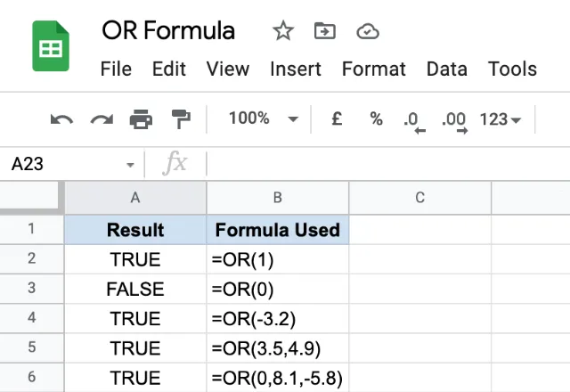
Task: Select row 5 header
Action: click(x=32, y=347)
